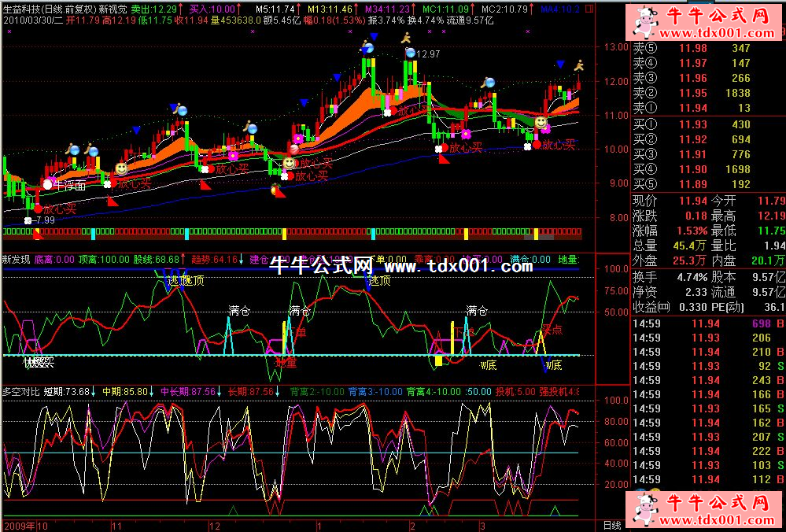Click the 2009年 date axis label

20,526
